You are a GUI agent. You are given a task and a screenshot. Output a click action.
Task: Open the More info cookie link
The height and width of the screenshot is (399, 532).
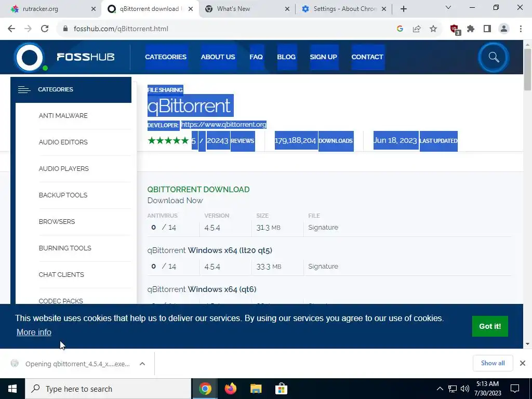pyautogui.click(x=34, y=332)
